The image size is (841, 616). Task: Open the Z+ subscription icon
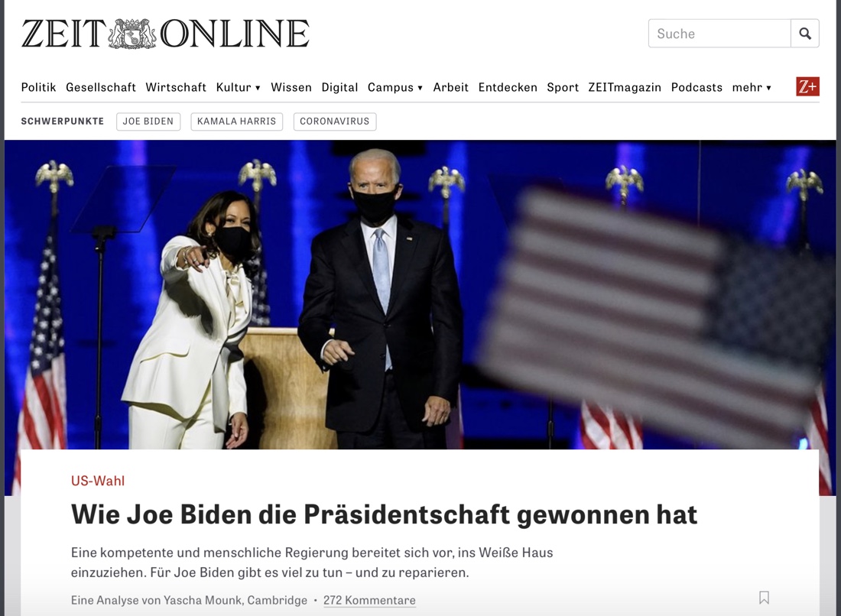(808, 87)
